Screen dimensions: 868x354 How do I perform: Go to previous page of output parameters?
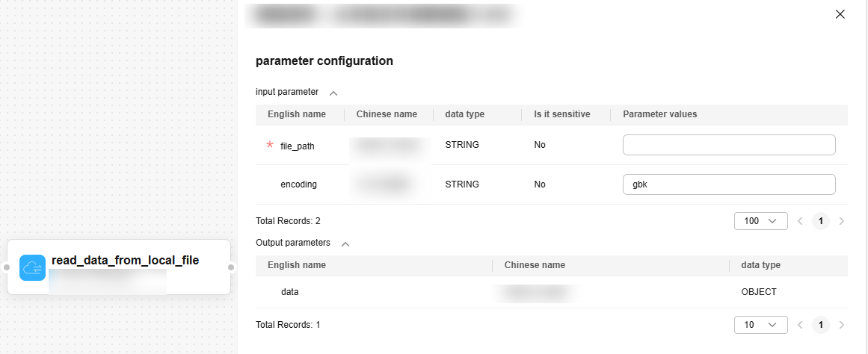800,325
